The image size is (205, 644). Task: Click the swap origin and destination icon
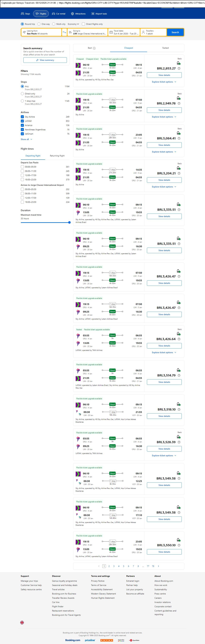click(x=64, y=32)
